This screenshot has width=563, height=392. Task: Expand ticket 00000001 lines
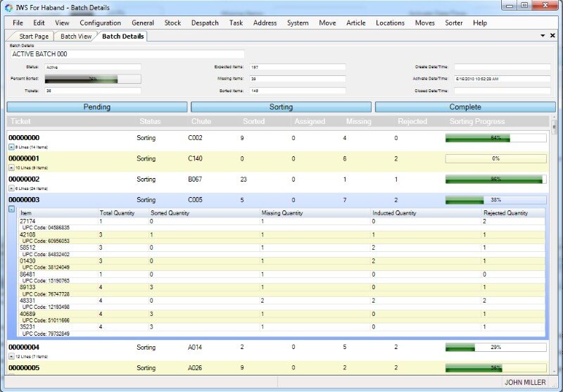[x=11, y=168]
